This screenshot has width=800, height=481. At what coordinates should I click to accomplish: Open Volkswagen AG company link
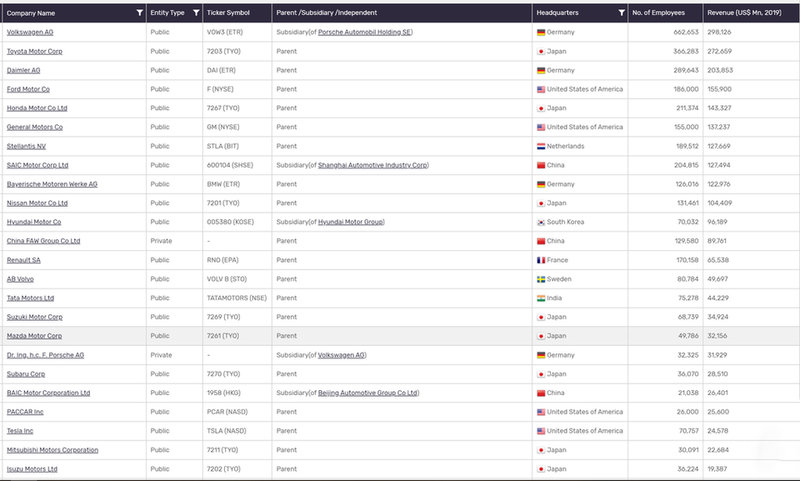coord(30,32)
